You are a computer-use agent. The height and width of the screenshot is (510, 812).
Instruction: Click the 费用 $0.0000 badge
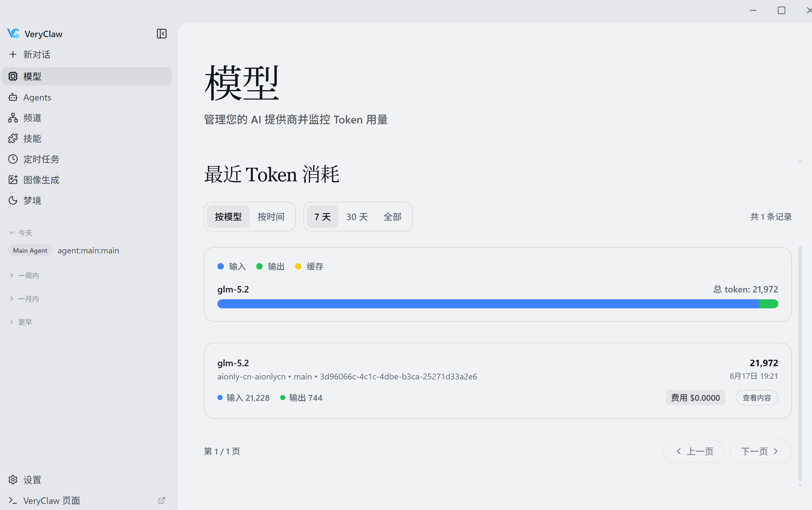click(695, 398)
